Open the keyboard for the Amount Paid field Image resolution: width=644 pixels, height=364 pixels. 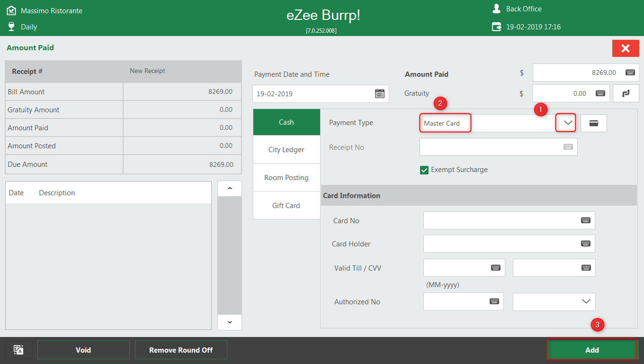(x=630, y=73)
